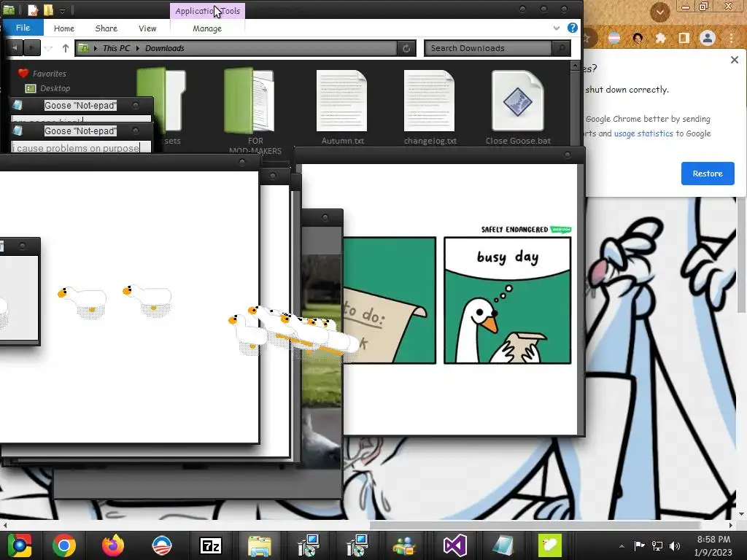The image size is (747, 560).
Task: Click Restore in the Chrome dialog
Action: pyautogui.click(x=708, y=174)
